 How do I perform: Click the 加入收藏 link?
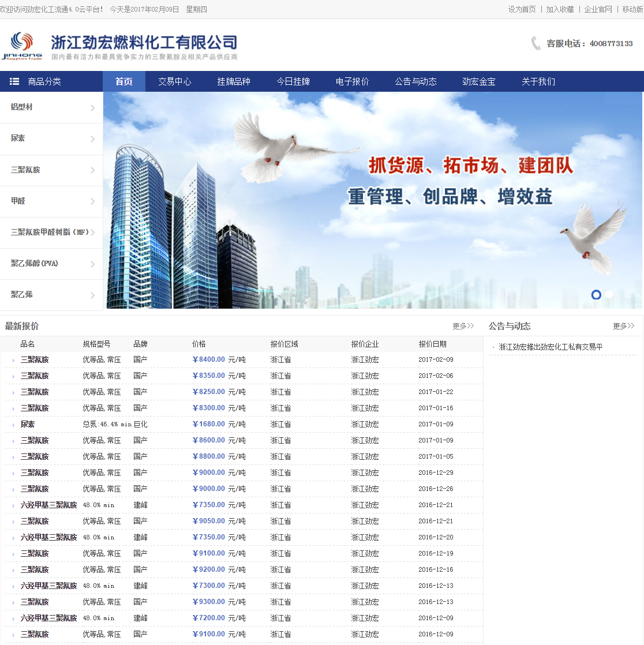(x=560, y=9)
